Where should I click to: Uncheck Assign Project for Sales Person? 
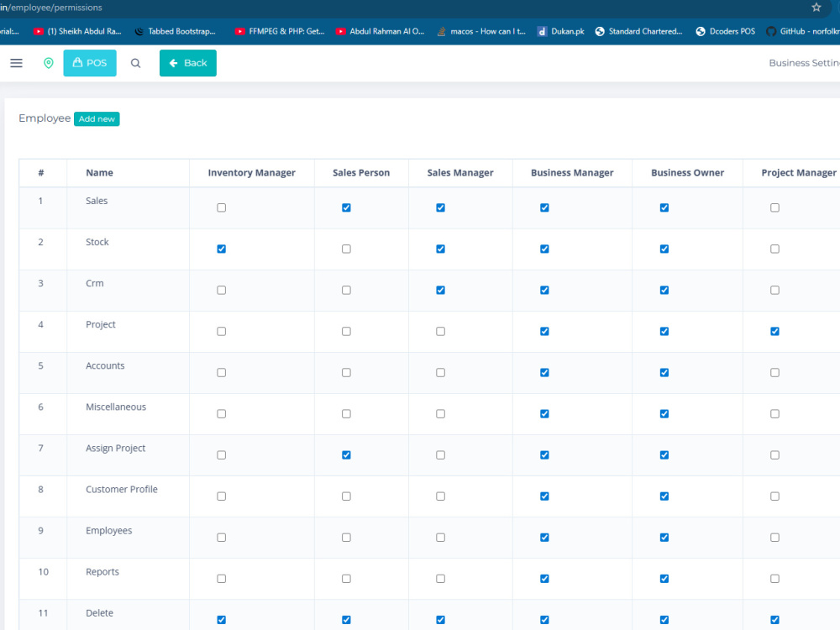tap(346, 455)
